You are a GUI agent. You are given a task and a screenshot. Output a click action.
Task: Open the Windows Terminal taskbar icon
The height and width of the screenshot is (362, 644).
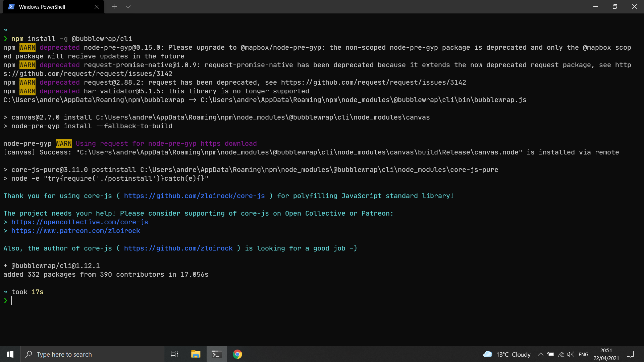[216, 354]
